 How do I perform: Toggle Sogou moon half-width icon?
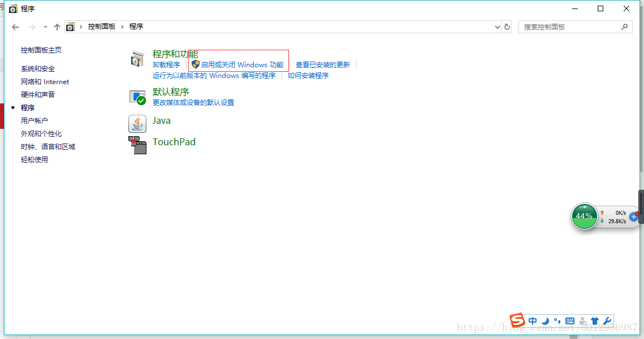(546, 321)
